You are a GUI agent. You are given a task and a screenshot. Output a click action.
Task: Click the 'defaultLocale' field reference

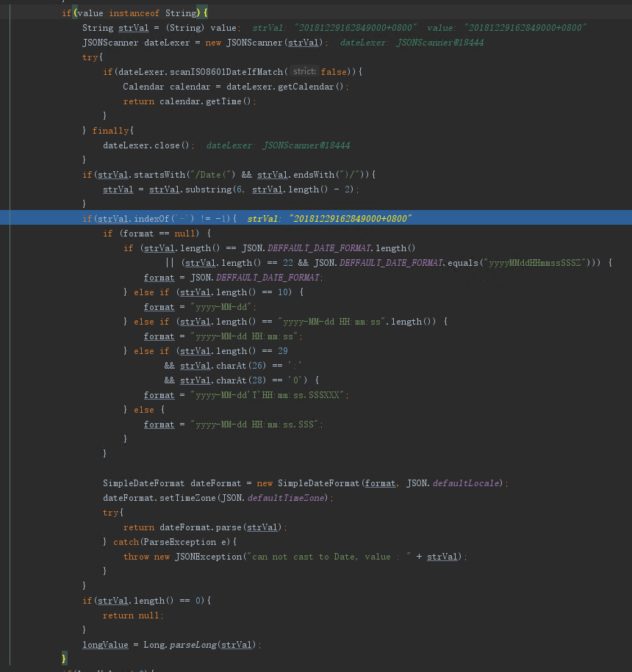[x=466, y=483]
